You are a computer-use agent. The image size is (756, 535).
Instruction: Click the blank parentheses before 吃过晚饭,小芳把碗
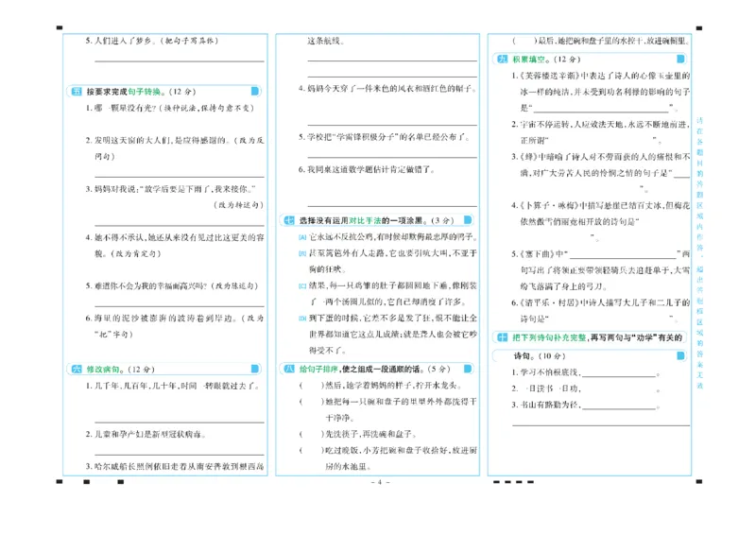point(312,450)
